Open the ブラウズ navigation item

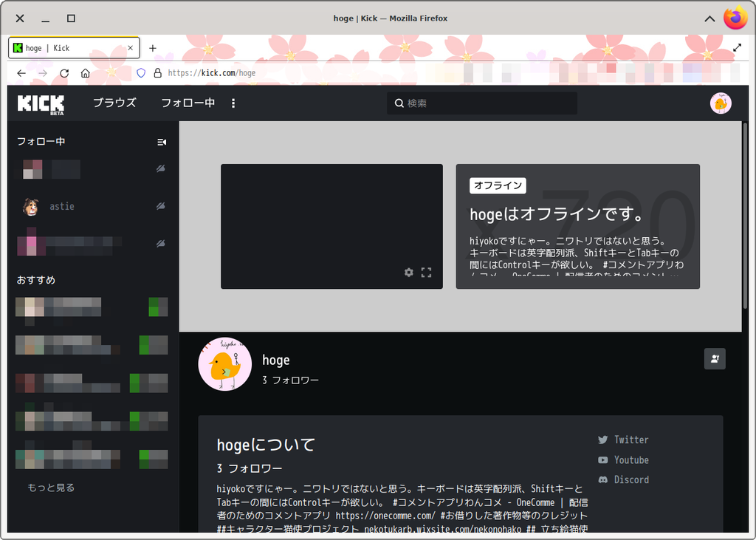114,103
